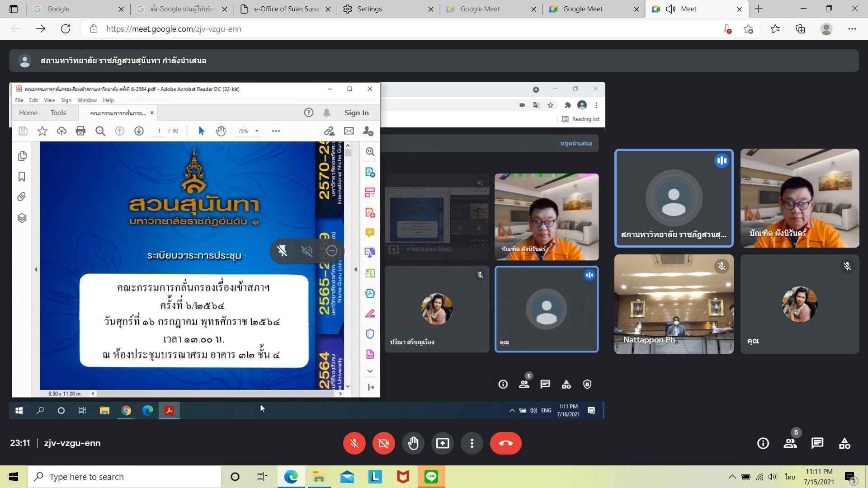
Task: Refresh the current page
Action: pyautogui.click(x=66, y=29)
